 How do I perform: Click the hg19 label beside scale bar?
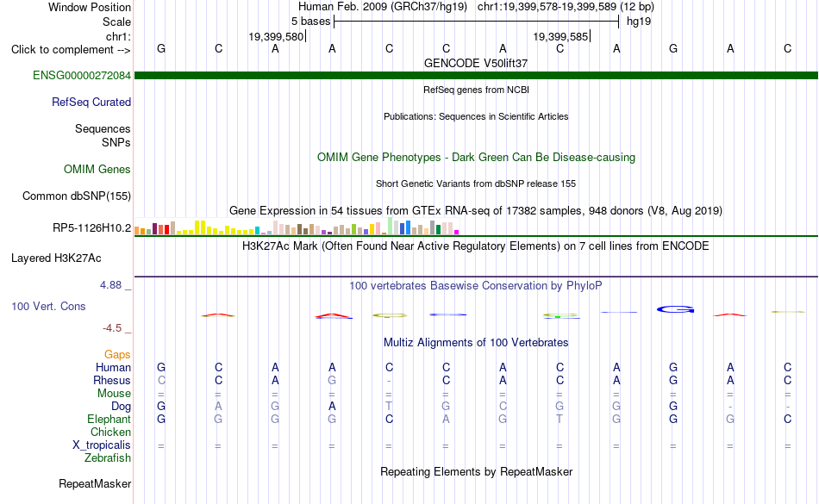(x=639, y=22)
